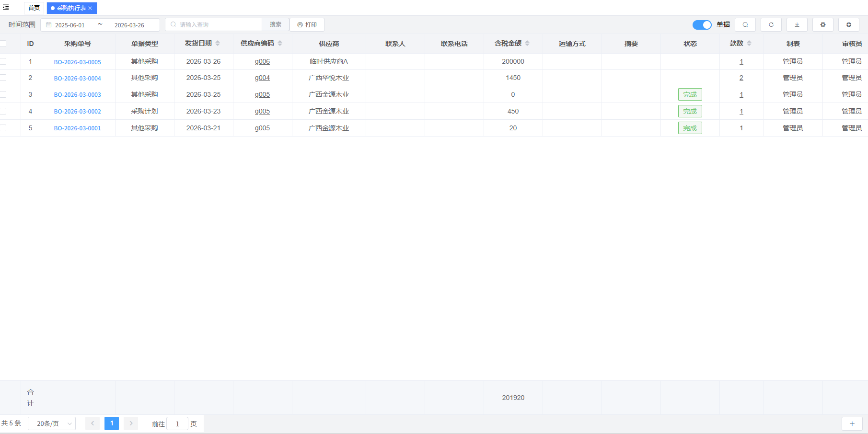Viewport: 868px width, 434px height.
Task: Collapse the sidebar menu icon
Action: (x=6, y=8)
